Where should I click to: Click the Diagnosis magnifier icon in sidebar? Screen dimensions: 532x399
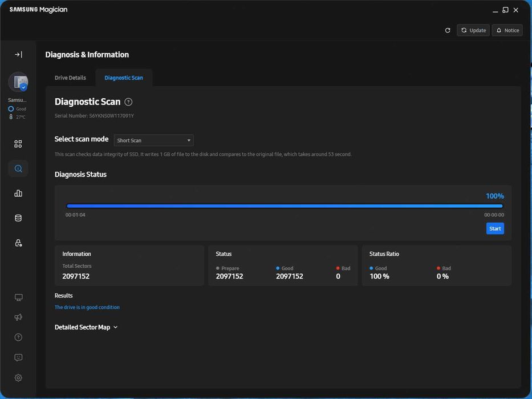pos(18,168)
